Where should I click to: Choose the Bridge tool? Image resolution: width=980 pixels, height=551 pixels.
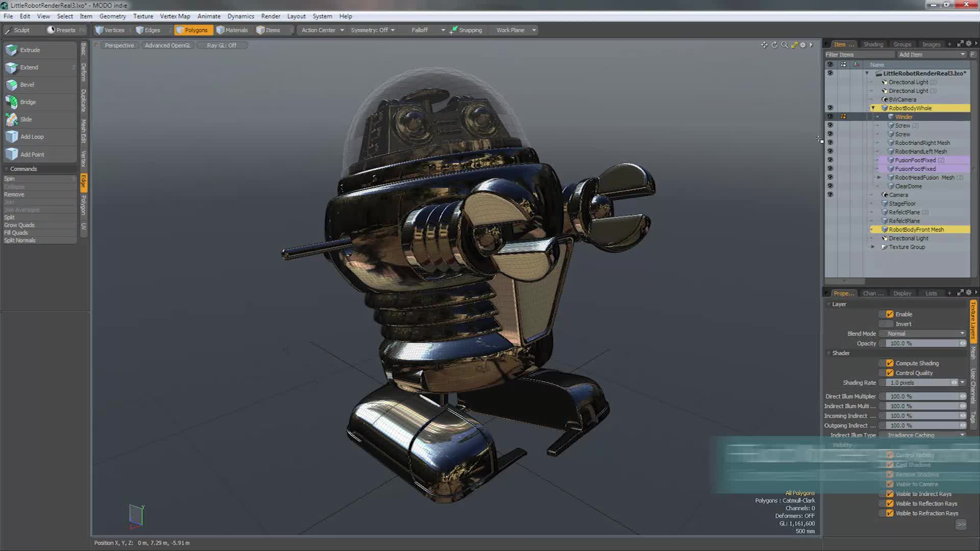coord(28,102)
